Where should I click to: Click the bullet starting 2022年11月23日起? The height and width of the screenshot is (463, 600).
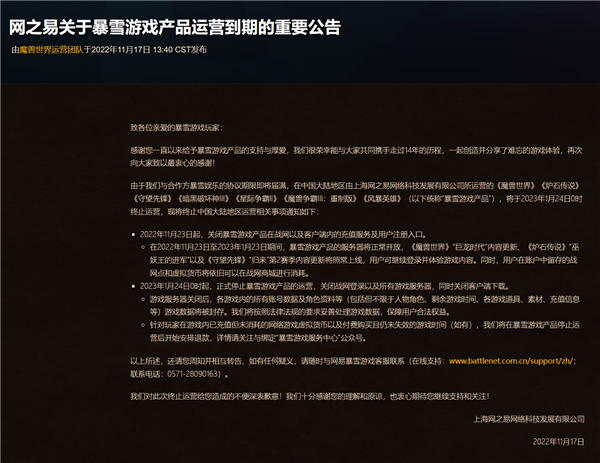point(283,234)
